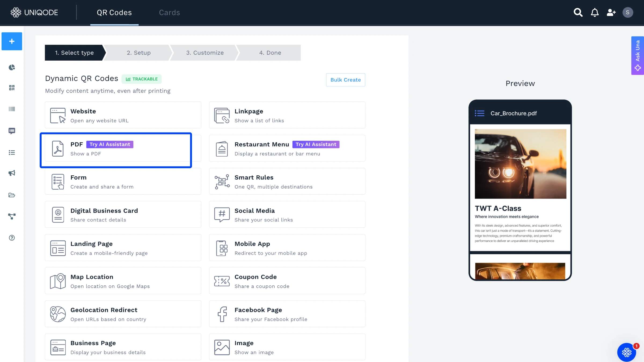Click the Form checklist icon
This screenshot has height=362, width=644.
(x=58, y=182)
